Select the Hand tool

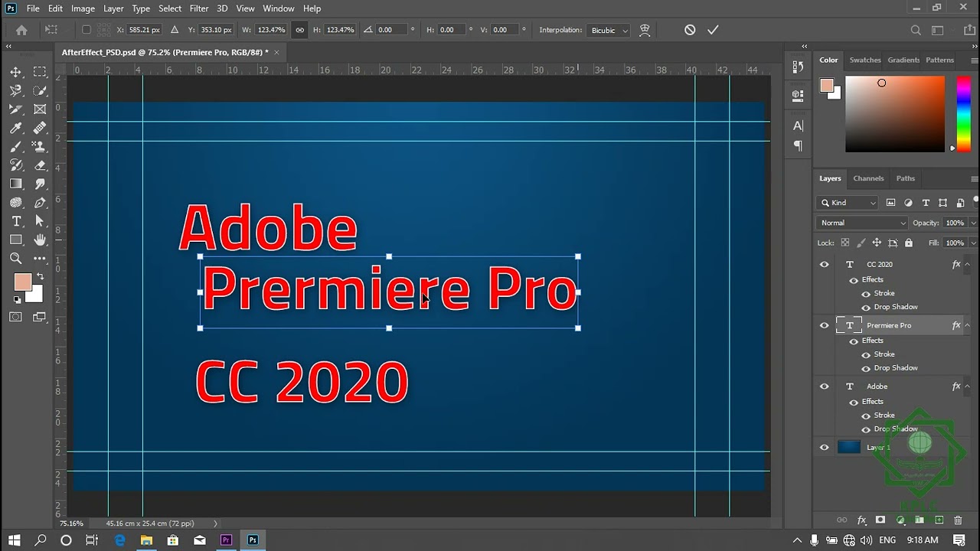tap(40, 240)
